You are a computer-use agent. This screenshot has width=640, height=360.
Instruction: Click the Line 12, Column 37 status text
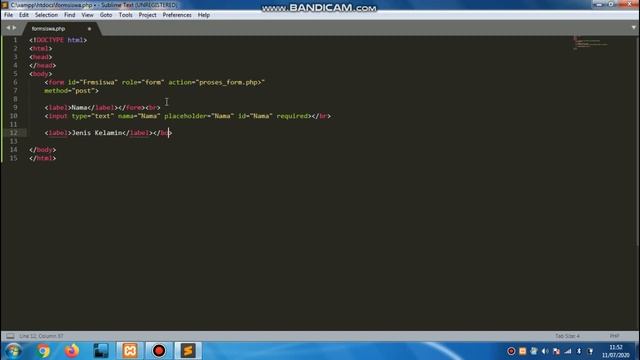[x=41, y=336]
